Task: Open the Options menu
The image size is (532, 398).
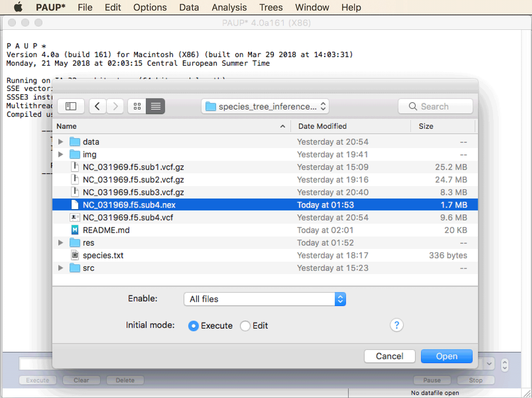Action: (x=150, y=7)
